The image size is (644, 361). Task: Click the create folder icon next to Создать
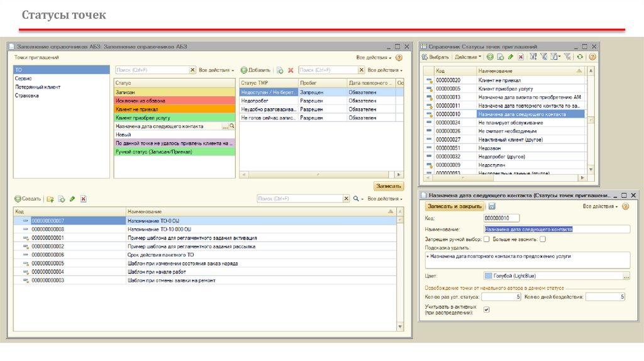click(50, 199)
